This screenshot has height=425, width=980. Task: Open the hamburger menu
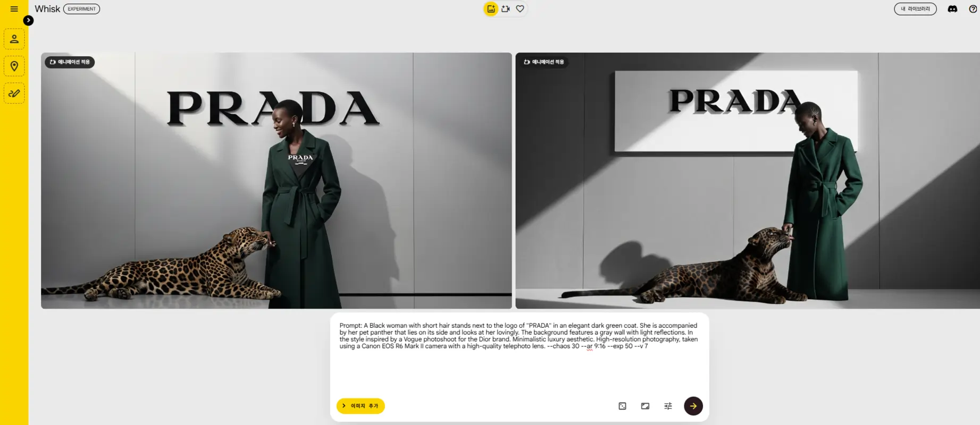(x=14, y=9)
